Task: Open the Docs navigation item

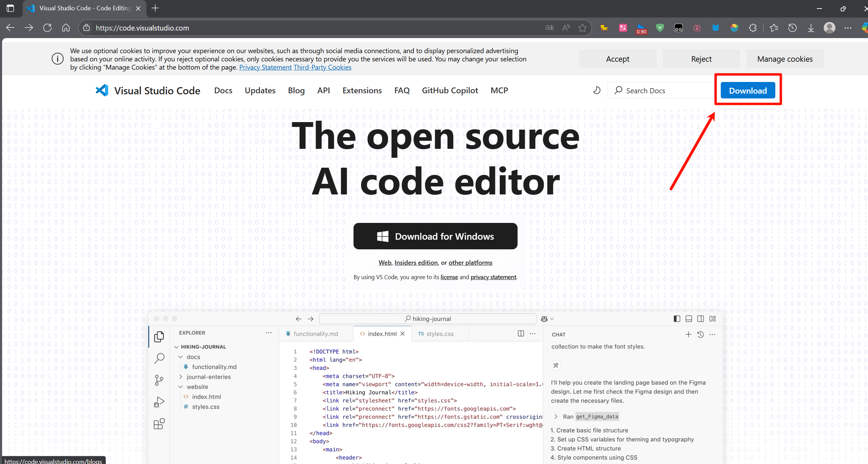Action: coord(223,91)
